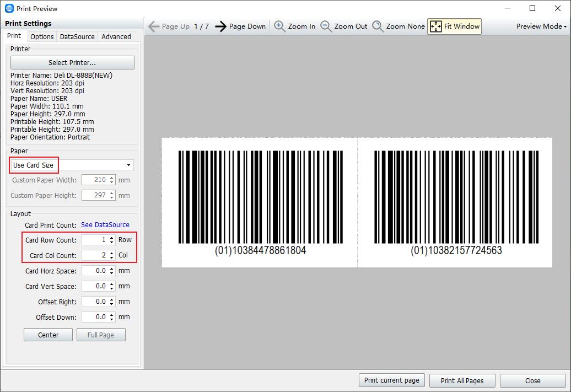The height and width of the screenshot is (392, 571).
Task: Click the Printable Height: 107.5 mm text
Action: point(52,122)
